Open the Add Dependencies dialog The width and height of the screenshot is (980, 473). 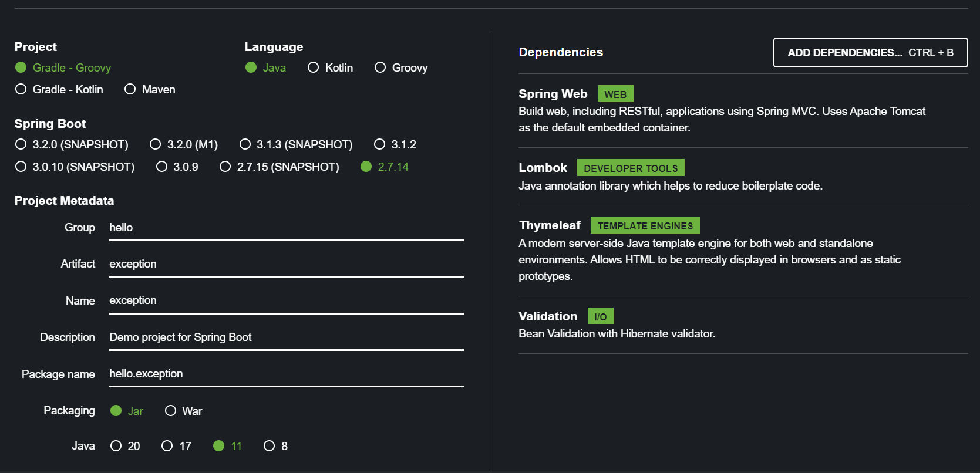[870, 53]
